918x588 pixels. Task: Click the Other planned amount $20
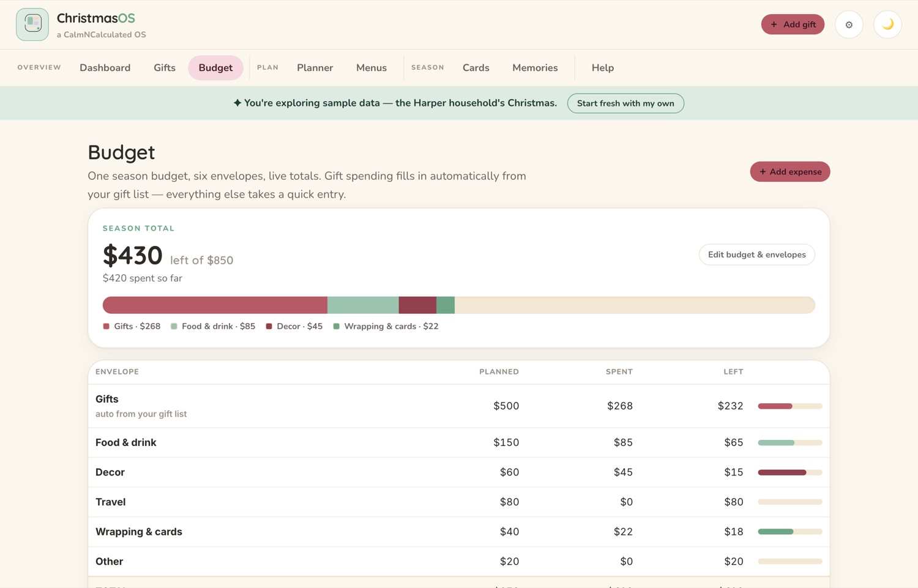509,561
